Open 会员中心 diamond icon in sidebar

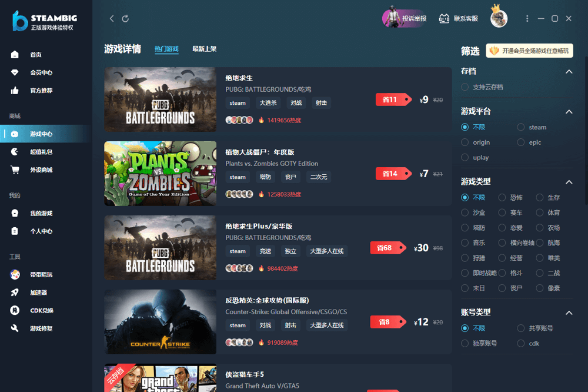coord(15,72)
